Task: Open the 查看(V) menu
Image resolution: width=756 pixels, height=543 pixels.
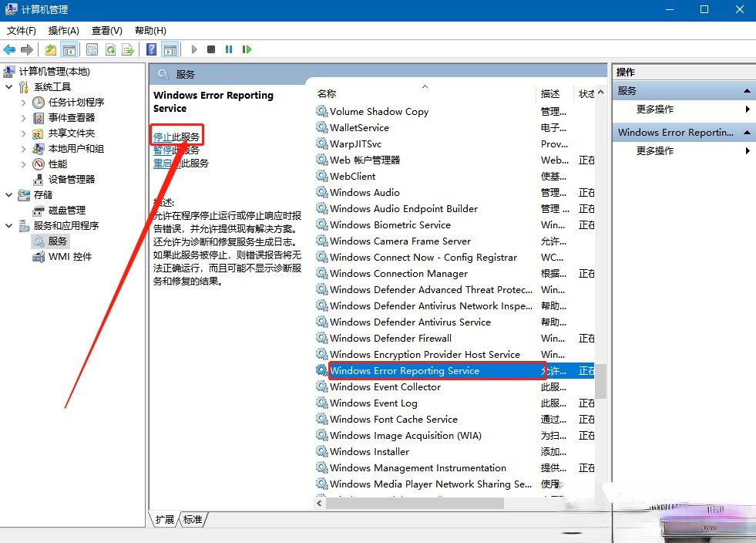Action: click(x=106, y=31)
